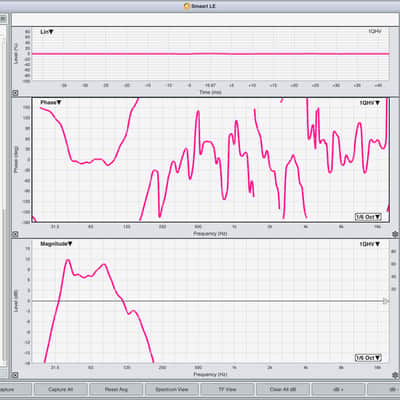Open the Magnitude plot type dropdown
Viewport: 400px width, 400px height.
tap(56, 244)
